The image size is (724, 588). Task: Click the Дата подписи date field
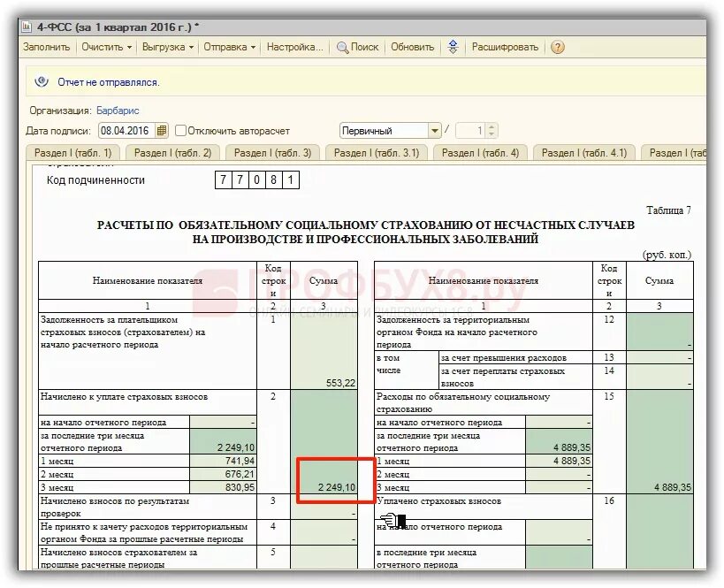click(x=127, y=131)
